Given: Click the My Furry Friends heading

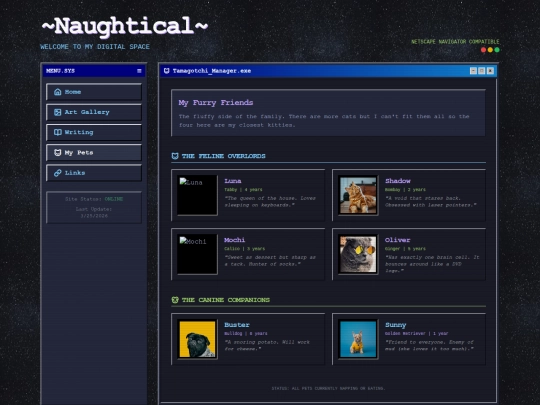Looking at the screenshot, I should (x=216, y=103).
